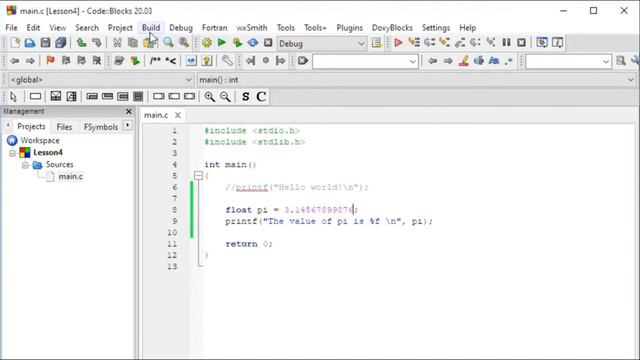Show more Management tabs with right arrow
The width and height of the screenshot is (640, 360).
point(128,125)
